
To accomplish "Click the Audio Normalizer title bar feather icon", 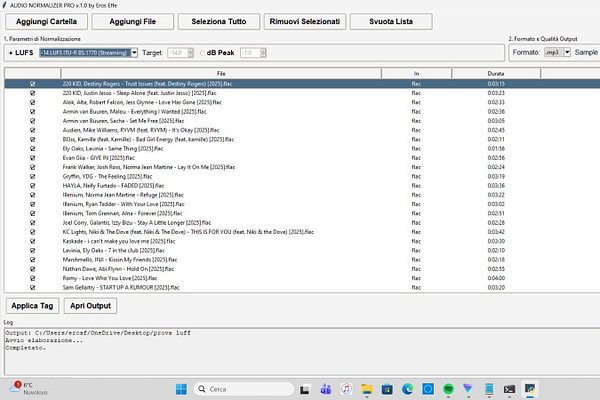I will (x=5, y=5).
